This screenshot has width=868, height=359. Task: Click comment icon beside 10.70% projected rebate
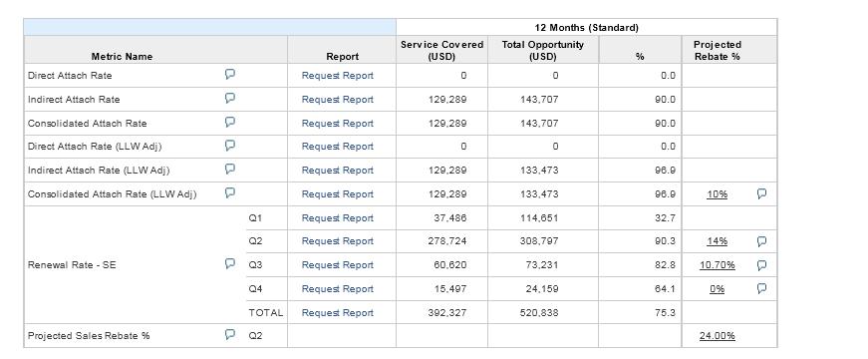point(761,265)
